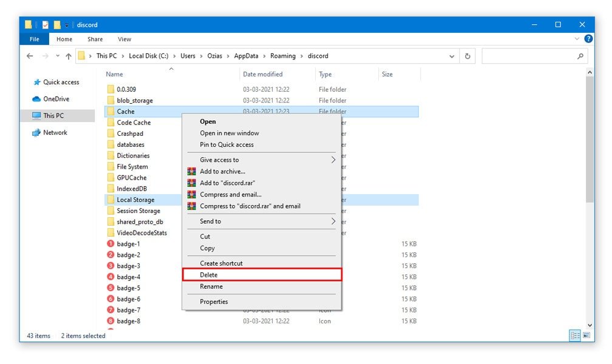Image resolution: width=612 pixels, height=364 pixels.
Task: Jump to Ozias folder in breadcrumb
Action: click(215, 56)
